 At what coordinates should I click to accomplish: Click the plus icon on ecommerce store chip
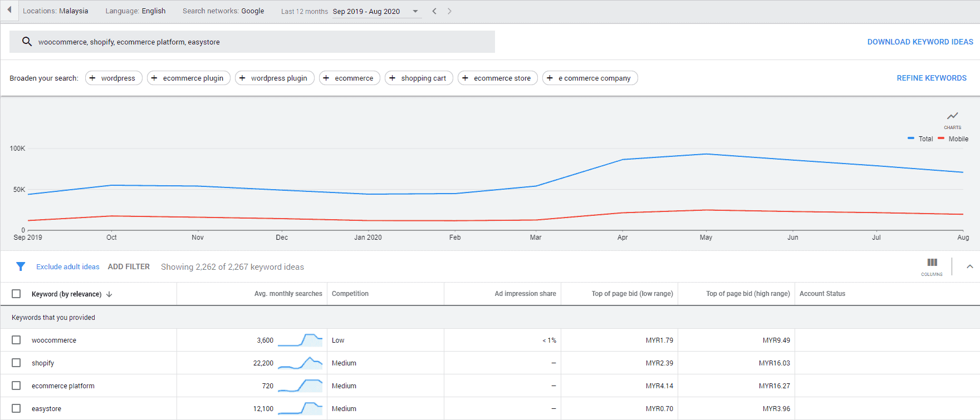(465, 78)
